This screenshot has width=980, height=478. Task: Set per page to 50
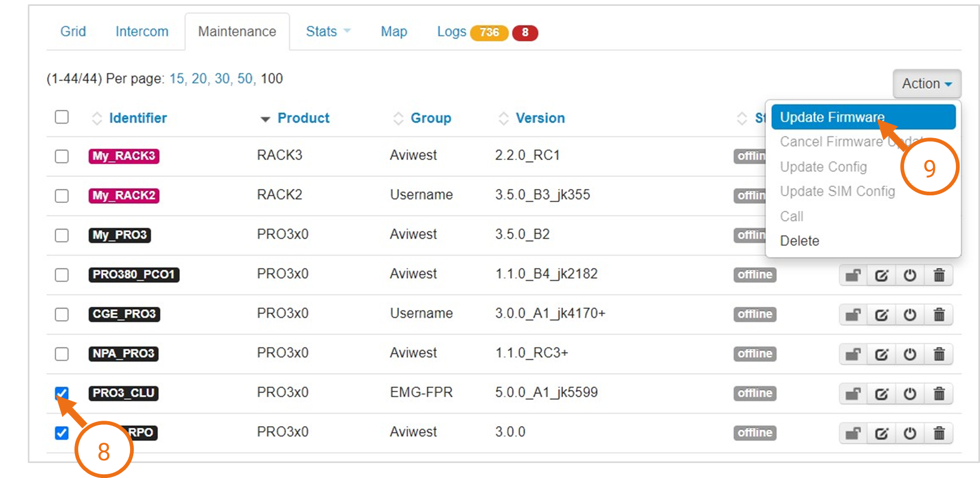245,79
